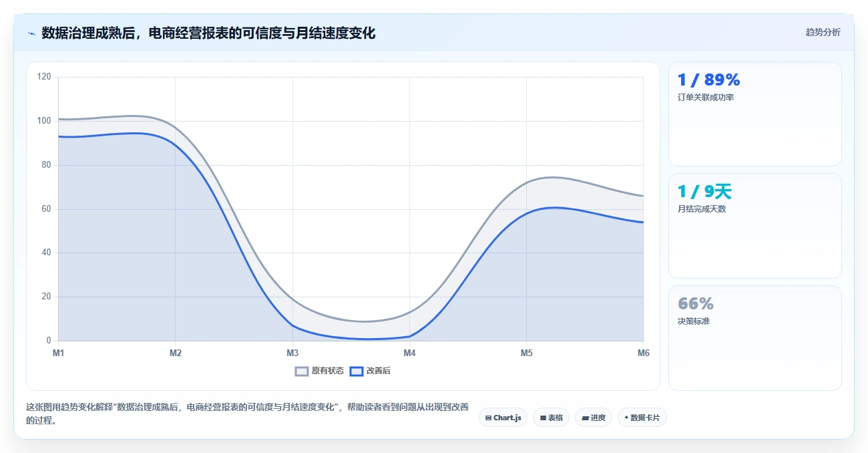The width and height of the screenshot is (868, 453).
Task: Click the lightning icon beside the title
Action: (x=31, y=33)
